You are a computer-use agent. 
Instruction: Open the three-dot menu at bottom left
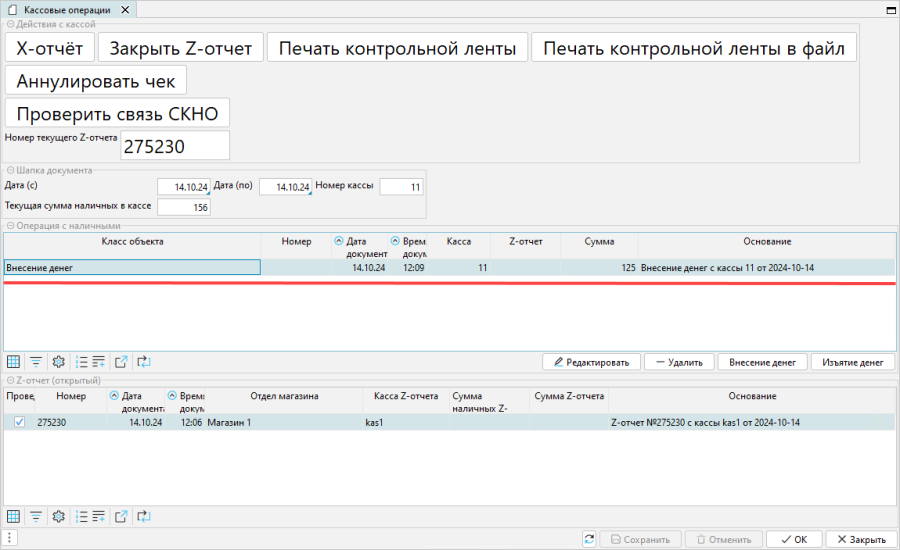click(x=9, y=539)
